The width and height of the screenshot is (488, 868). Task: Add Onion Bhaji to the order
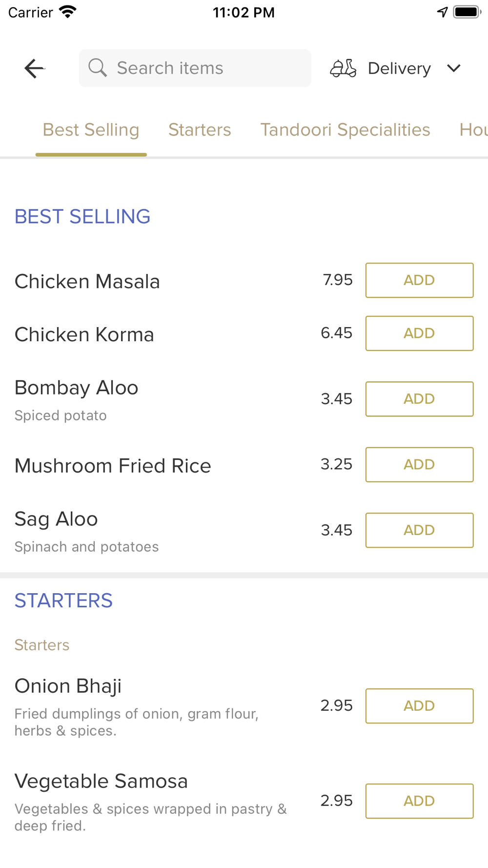tap(420, 706)
